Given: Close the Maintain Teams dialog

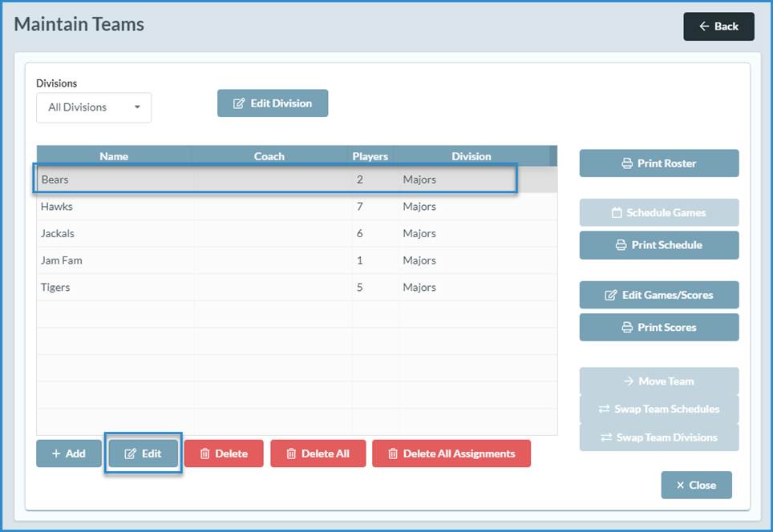Looking at the screenshot, I should click(x=696, y=485).
